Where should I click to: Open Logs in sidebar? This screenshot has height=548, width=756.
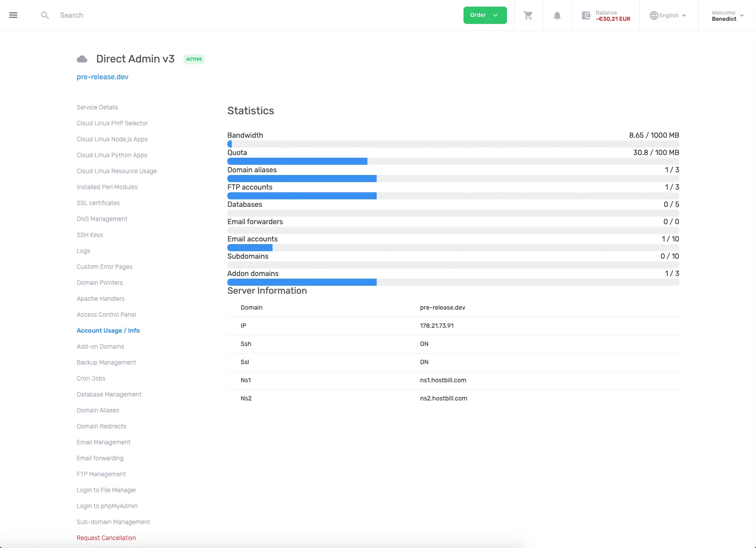(83, 251)
